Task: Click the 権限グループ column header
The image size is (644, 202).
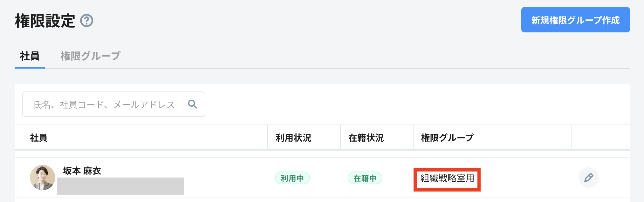Action: 447,138
